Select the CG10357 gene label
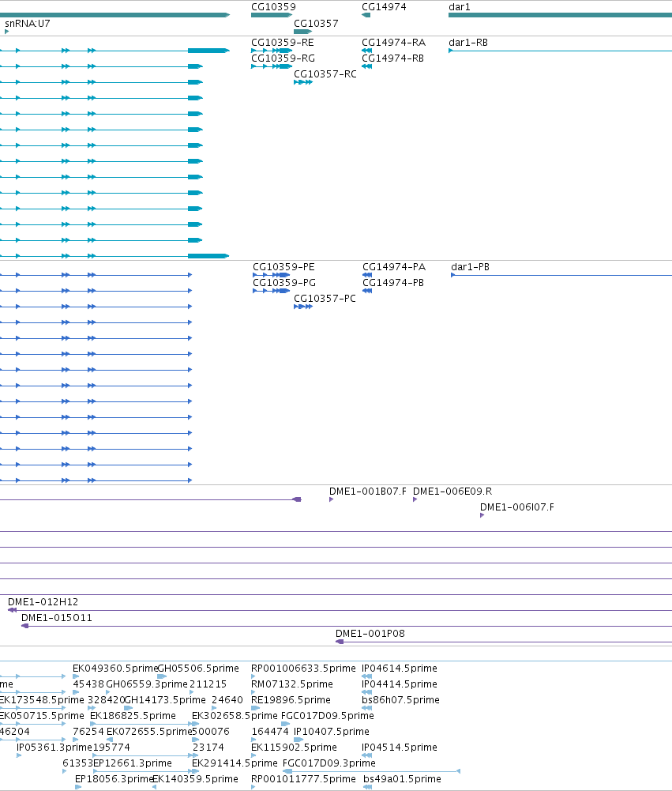 pyautogui.click(x=316, y=24)
